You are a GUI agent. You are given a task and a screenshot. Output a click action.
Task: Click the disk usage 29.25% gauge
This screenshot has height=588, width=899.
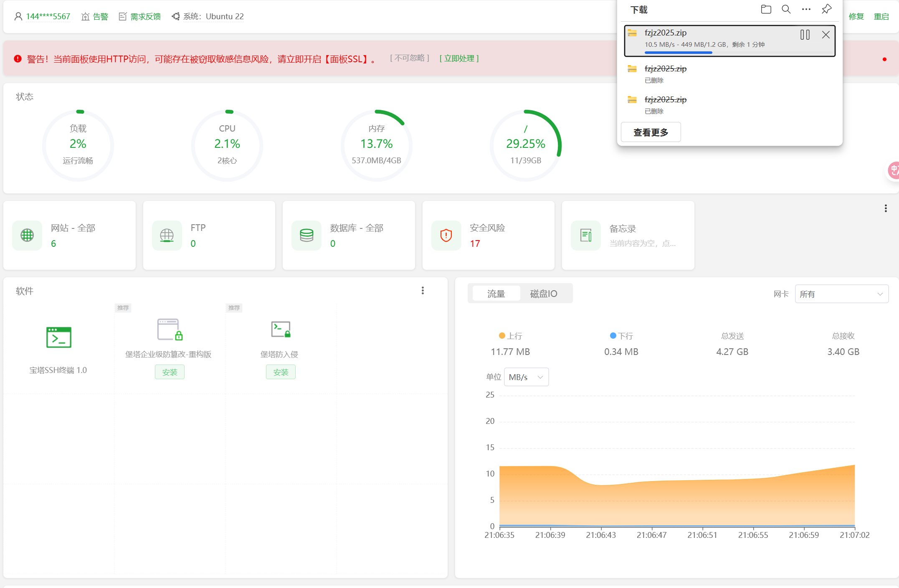(526, 145)
